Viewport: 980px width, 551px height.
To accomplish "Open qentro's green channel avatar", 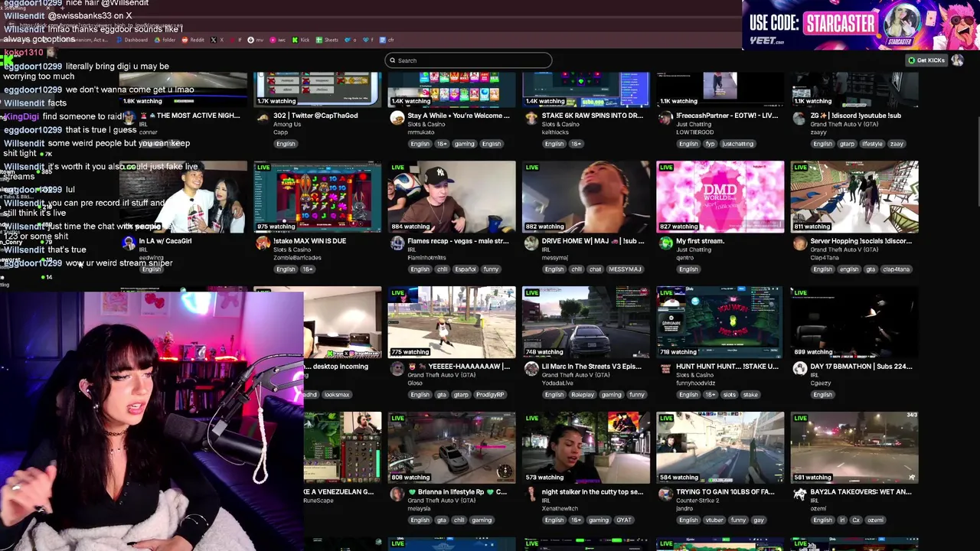I will (x=665, y=243).
